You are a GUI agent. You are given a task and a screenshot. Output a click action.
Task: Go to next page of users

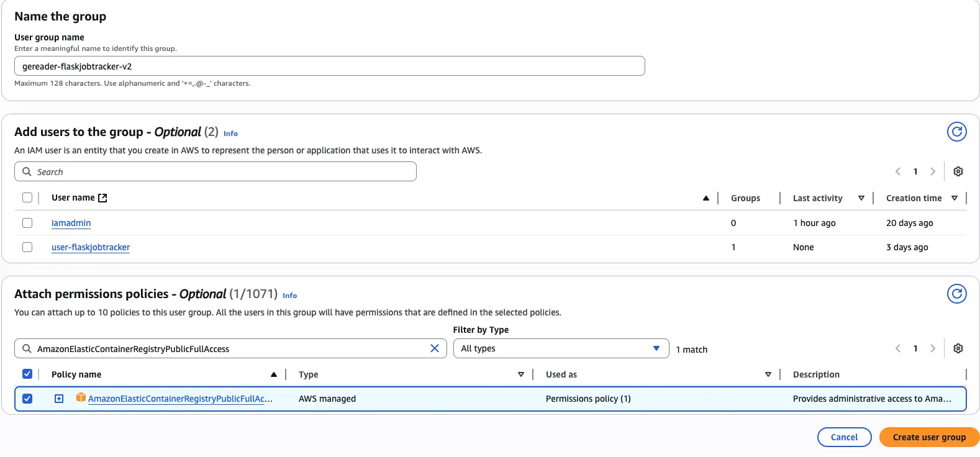click(x=932, y=171)
